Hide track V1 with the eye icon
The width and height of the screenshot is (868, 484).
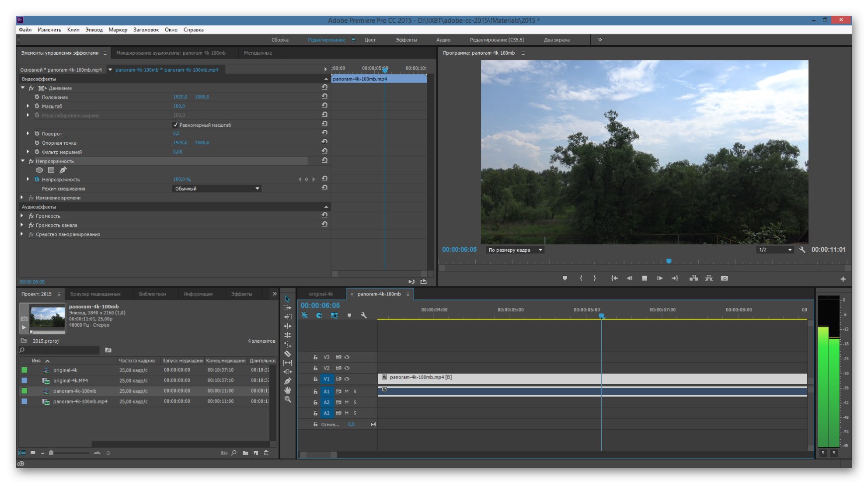[347, 379]
